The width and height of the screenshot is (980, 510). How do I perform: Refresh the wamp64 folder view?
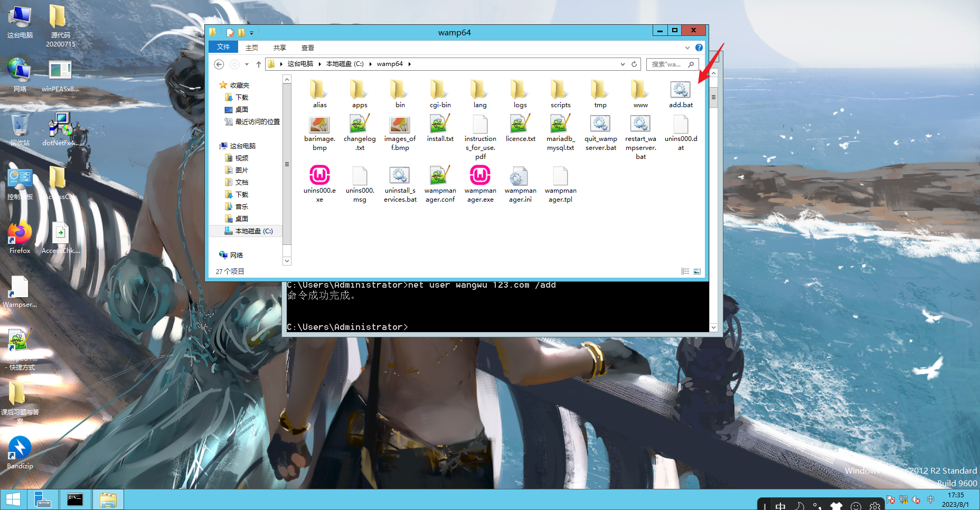coord(634,64)
